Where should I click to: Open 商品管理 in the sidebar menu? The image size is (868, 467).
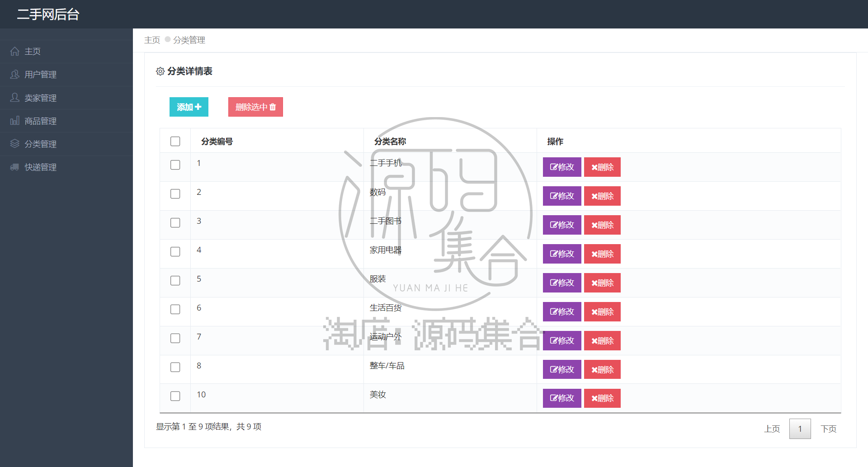(x=66, y=121)
